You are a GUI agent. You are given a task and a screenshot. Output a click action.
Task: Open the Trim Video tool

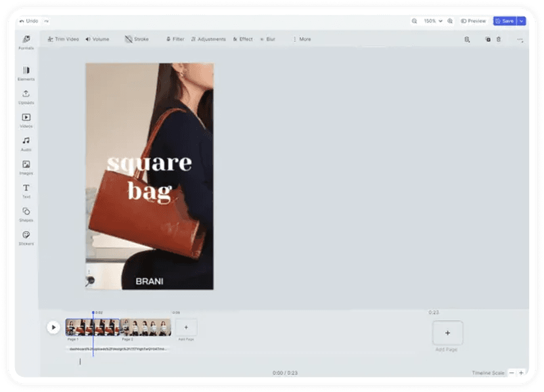[62, 39]
